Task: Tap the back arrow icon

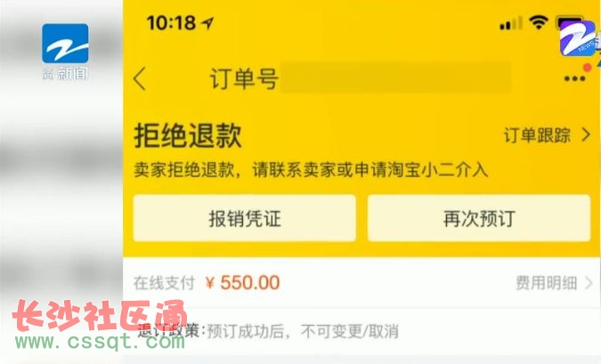Action: click(x=140, y=78)
